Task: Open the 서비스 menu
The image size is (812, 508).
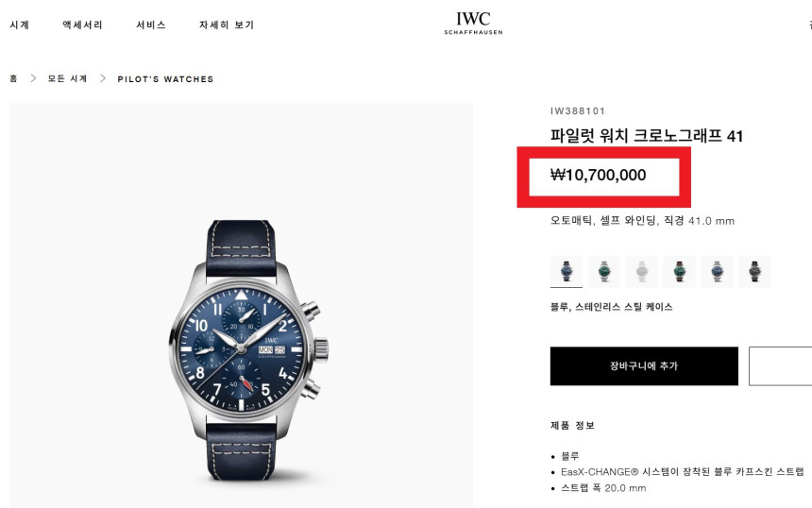Action: 151,25
